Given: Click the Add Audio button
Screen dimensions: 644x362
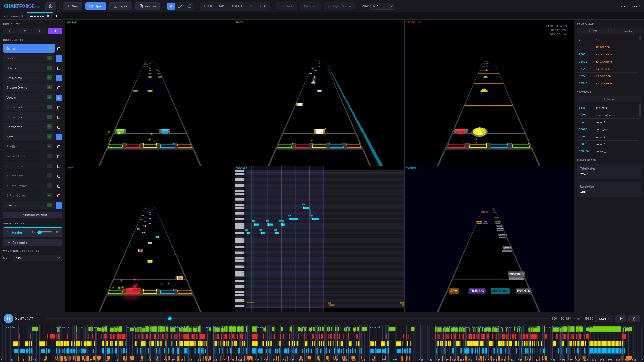Looking at the screenshot, I should coord(32,242).
